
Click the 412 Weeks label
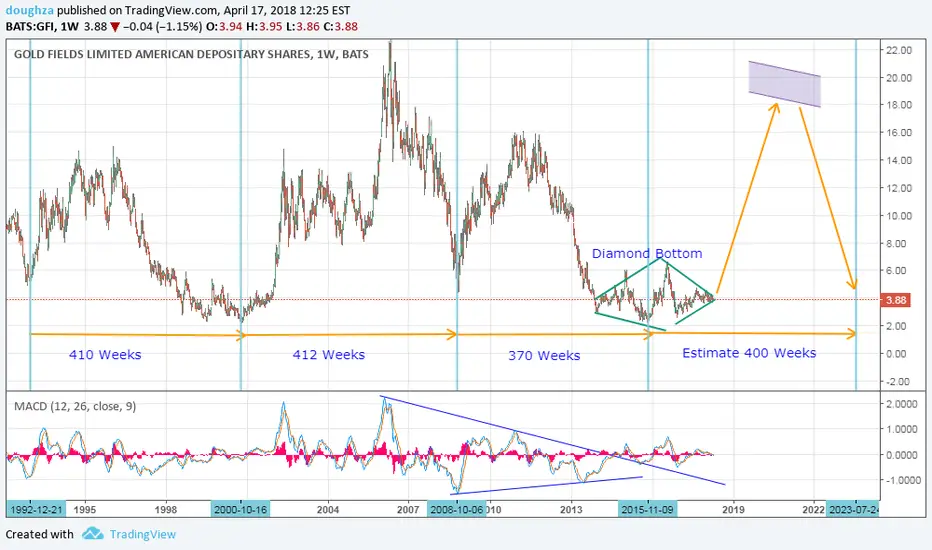[329, 354]
